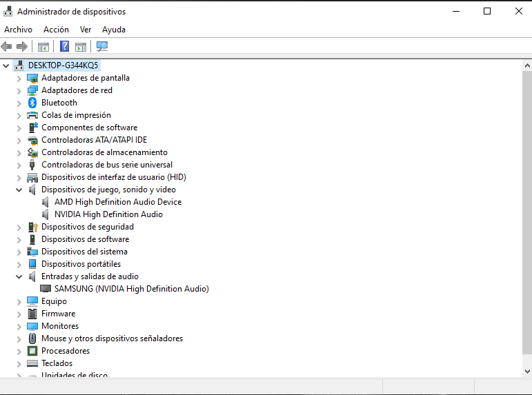Toggle the action pane toolbar icon

coord(81,47)
